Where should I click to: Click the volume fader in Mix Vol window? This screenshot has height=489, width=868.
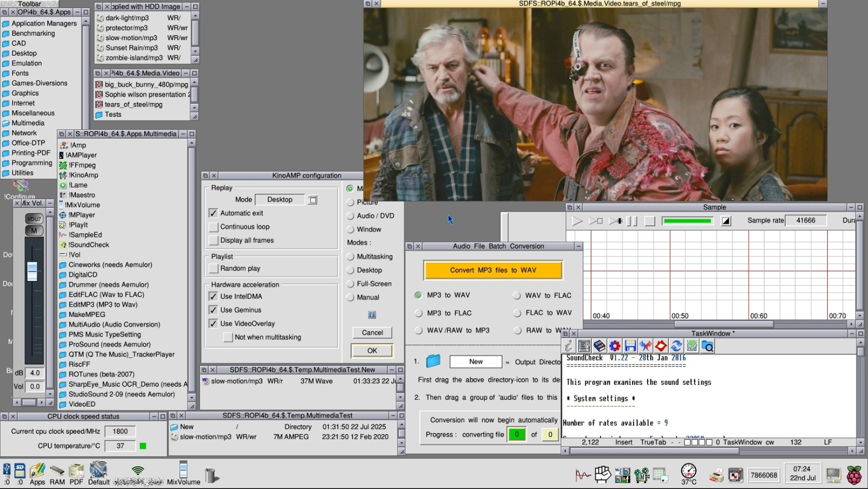33,270
